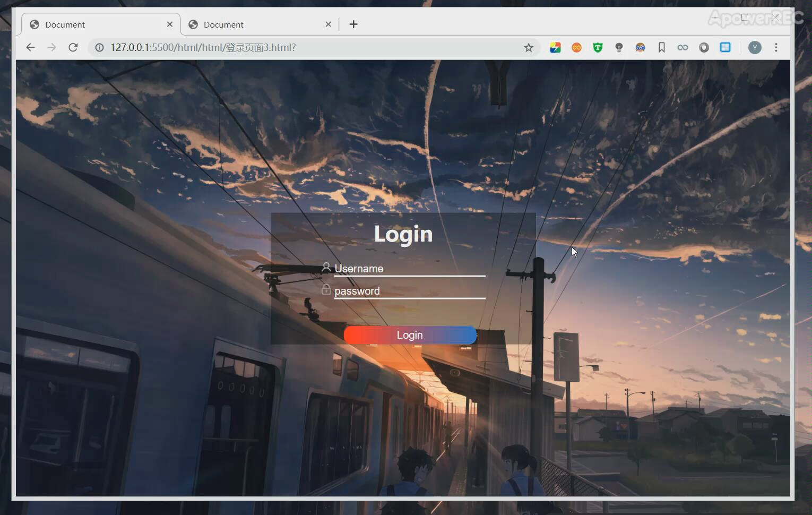Open Chrome's three-dot menu
Image resolution: width=812 pixels, height=515 pixels.
[x=776, y=48]
